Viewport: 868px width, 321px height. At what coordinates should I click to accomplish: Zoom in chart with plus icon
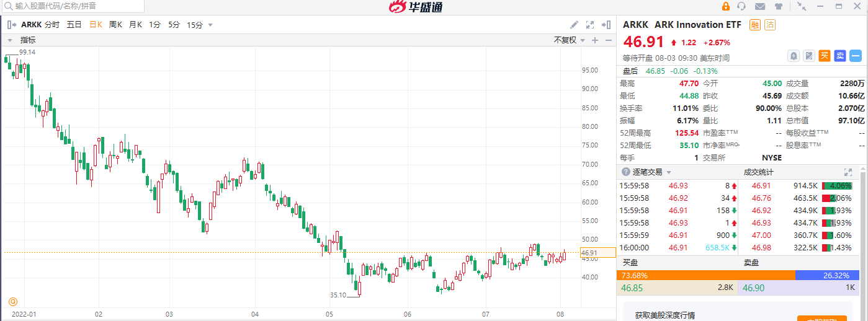point(594,40)
